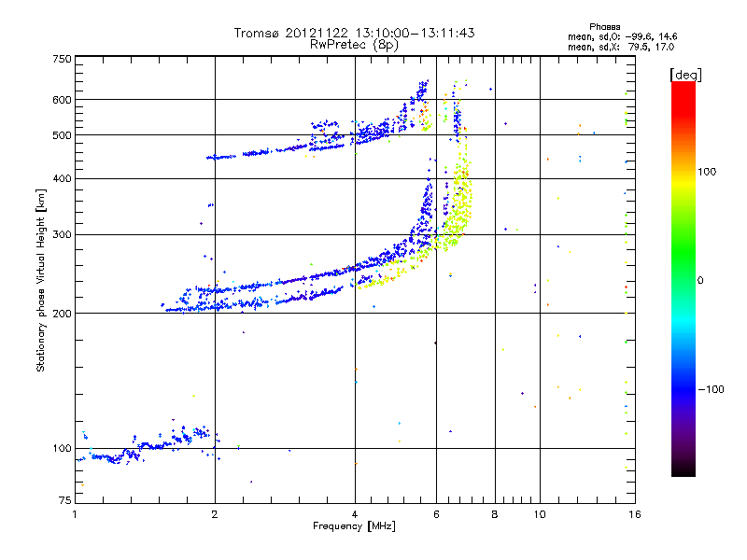Click the "mean, sd,X: 79.5, 17.0" line
This screenshot has height=560, width=747.
tap(621, 47)
